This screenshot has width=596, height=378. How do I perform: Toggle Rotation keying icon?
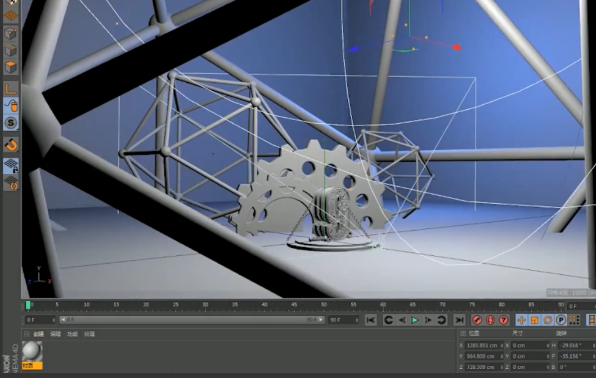coord(547,320)
